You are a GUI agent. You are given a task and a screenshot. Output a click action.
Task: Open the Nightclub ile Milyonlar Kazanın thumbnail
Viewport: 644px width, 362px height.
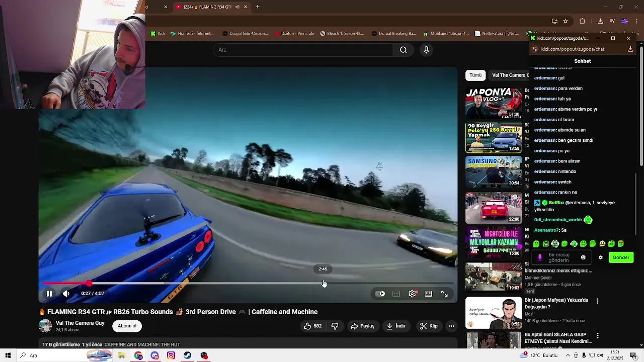pyautogui.click(x=494, y=242)
